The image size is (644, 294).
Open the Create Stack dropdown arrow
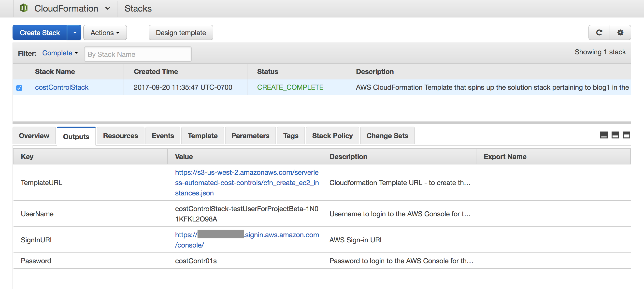74,33
